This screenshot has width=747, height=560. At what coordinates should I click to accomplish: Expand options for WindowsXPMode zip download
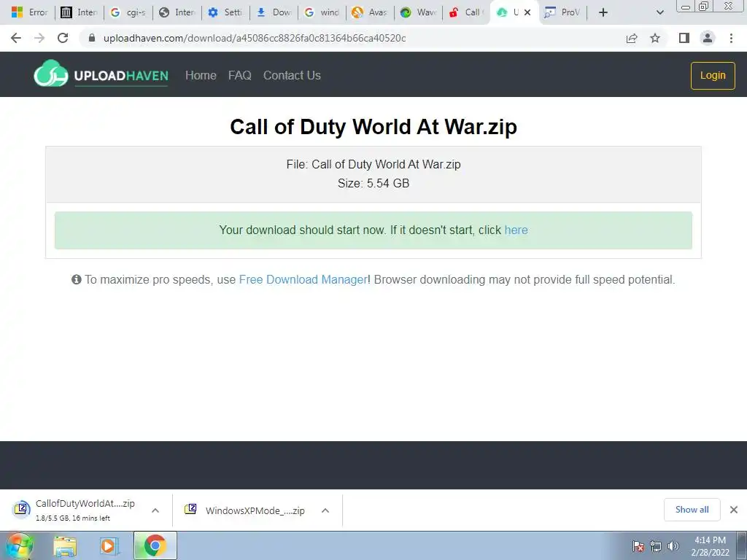tap(325, 510)
